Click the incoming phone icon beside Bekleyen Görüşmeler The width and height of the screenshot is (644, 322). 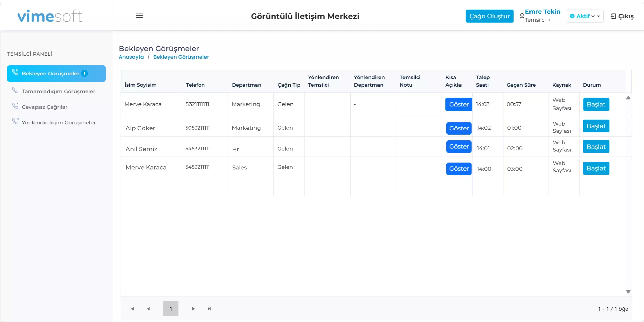point(15,72)
